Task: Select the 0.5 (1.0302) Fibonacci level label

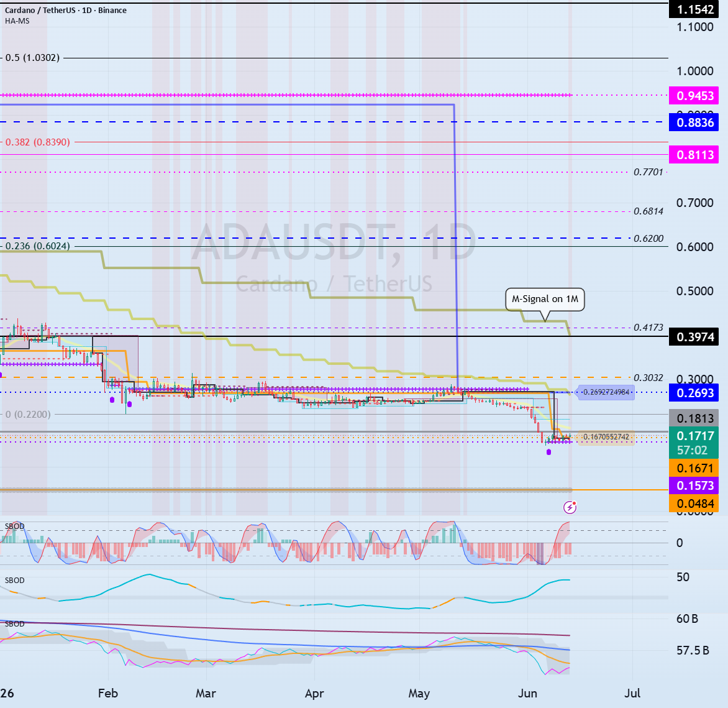Action: coord(32,58)
